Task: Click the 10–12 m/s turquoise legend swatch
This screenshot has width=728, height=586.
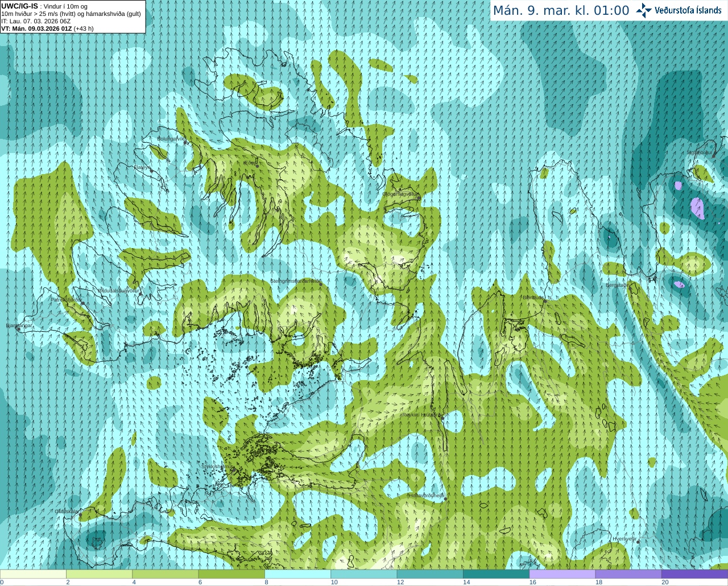Action: (363, 574)
